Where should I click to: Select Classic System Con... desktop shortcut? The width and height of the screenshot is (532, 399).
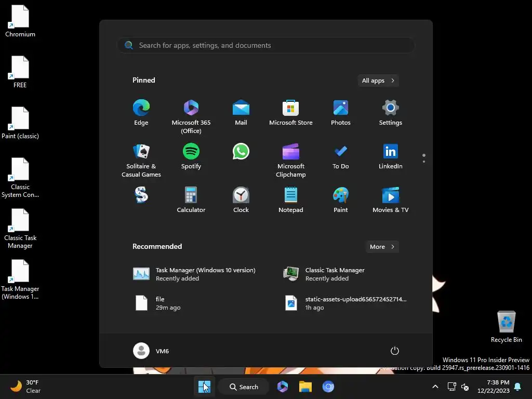pos(20,178)
